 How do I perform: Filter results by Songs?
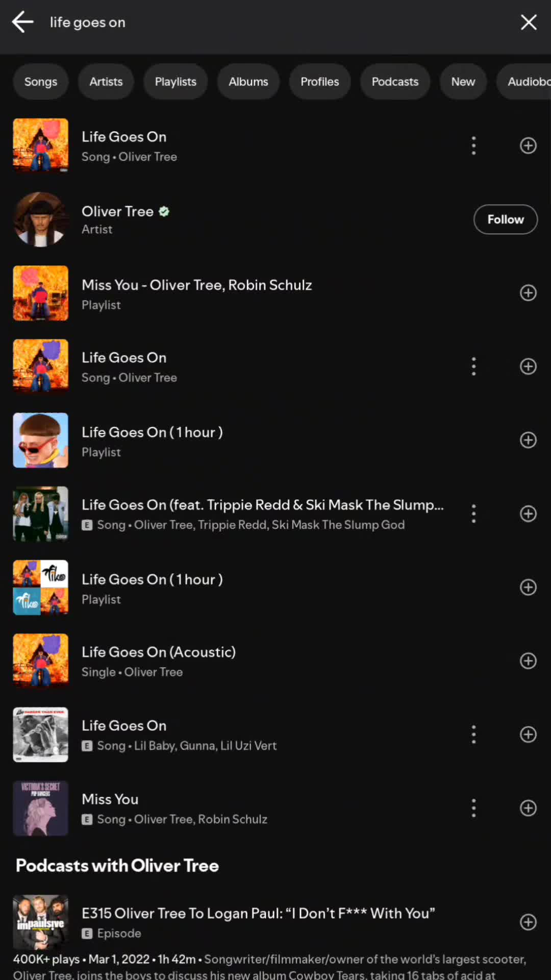41,82
